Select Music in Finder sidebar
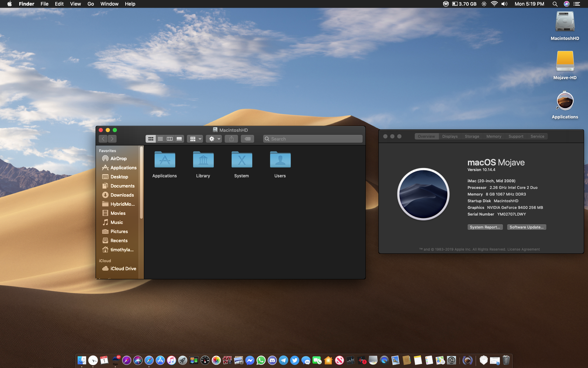Viewport: 588px width, 368px height. (118, 222)
